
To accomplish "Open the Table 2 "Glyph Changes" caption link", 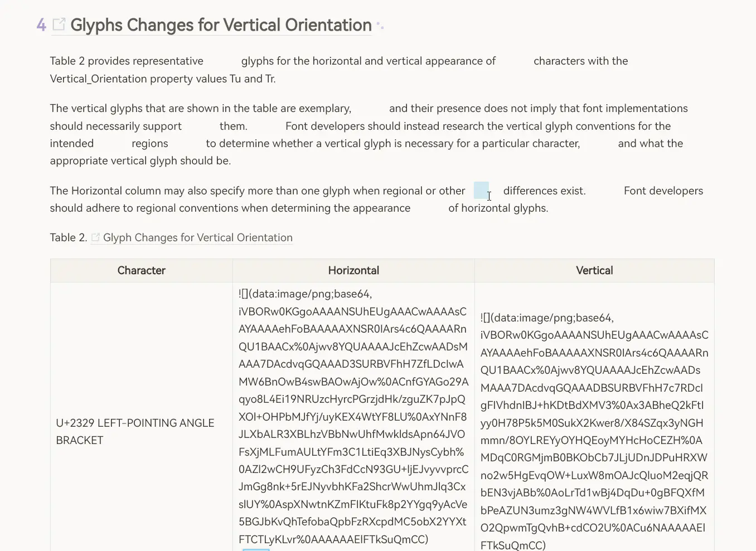I will click(x=197, y=238).
